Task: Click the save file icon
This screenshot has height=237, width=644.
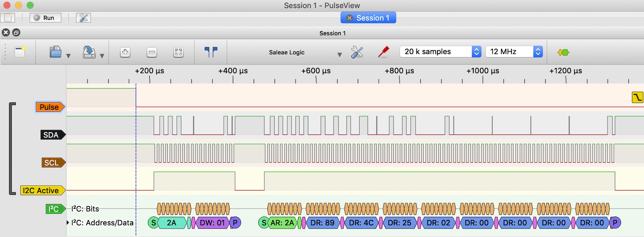Action: click(89, 52)
